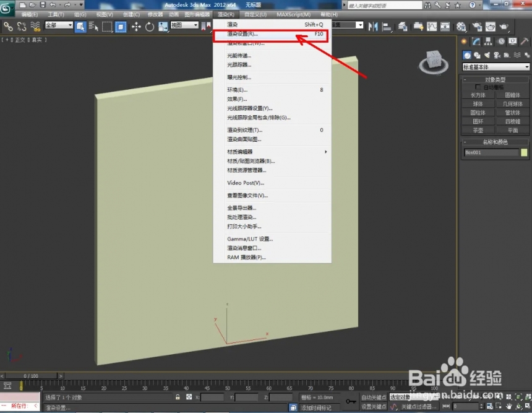This screenshot has height=413, width=532.
Task: Open the Rendered Frame Window icon
Action: (491, 27)
